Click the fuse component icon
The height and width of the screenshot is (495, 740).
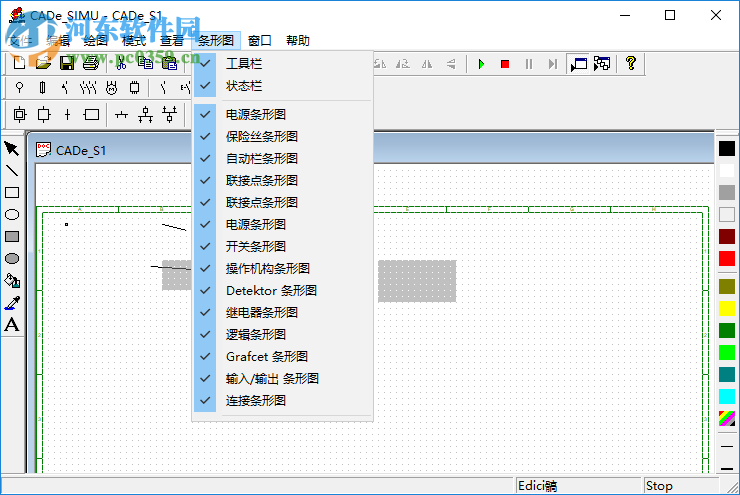[42, 88]
